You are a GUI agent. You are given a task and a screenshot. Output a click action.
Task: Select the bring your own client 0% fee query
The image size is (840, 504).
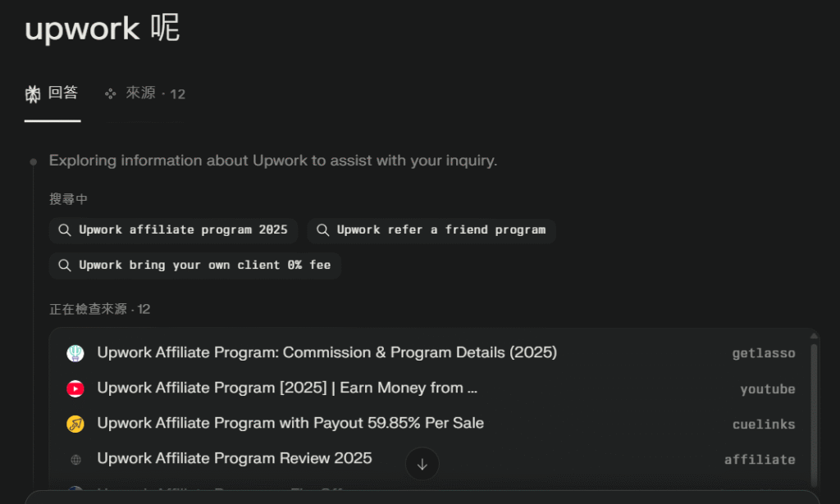(x=205, y=266)
